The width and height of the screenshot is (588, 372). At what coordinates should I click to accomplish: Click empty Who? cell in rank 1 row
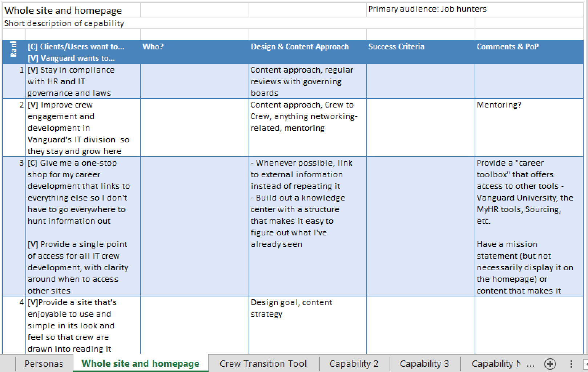[x=194, y=81]
